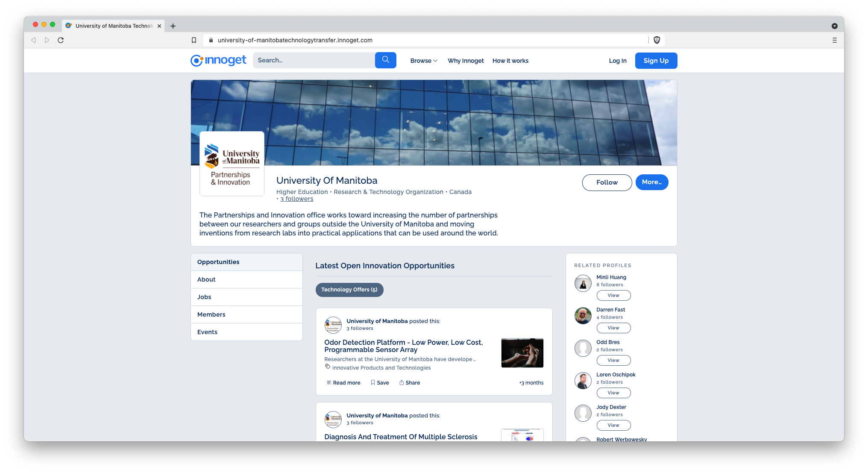Click Robert Werbowesky name link
This screenshot has width=868, height=473.
(x=622, y=439)
